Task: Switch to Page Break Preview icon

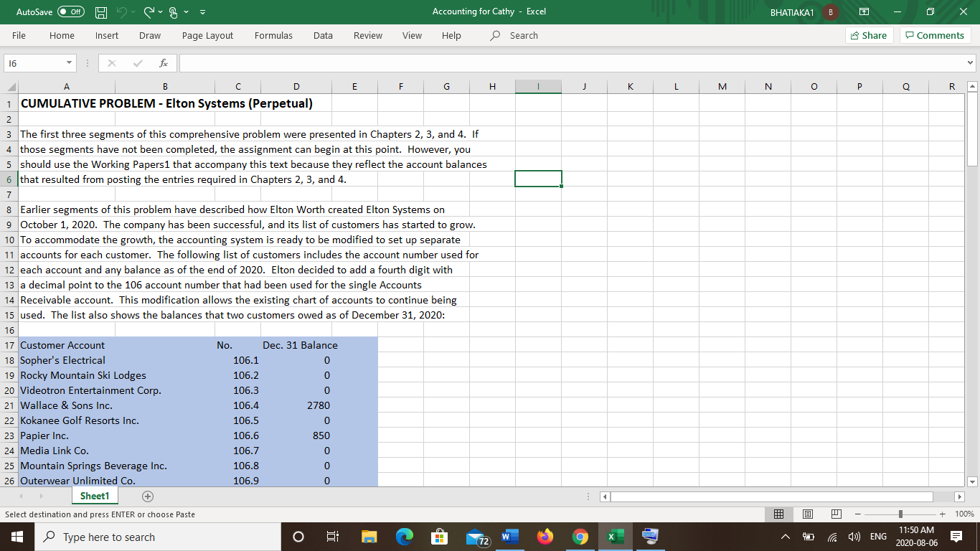Action: click(837, 514)
